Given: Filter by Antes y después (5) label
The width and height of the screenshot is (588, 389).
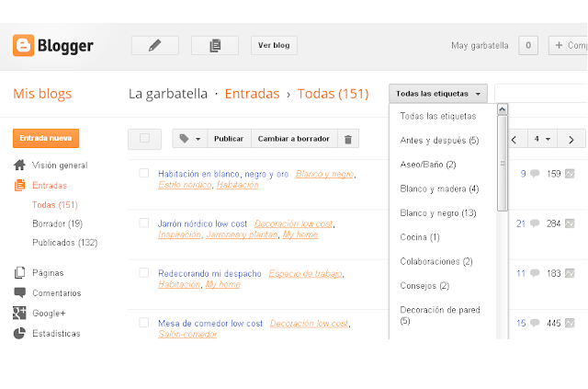Looking at the screenshot, I should click(439, 141).
